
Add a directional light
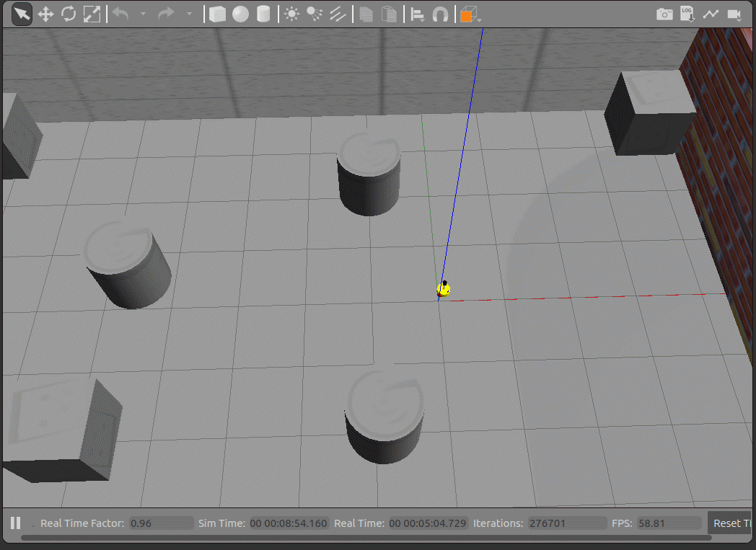click(x=337, y=14)
